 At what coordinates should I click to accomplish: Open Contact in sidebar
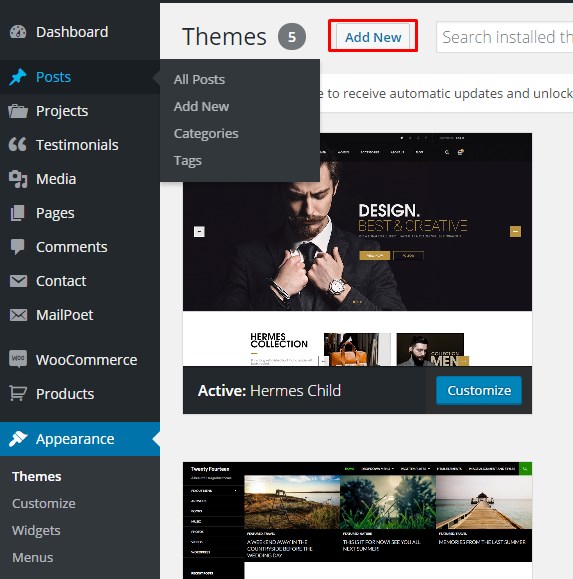tap(80, 281)
